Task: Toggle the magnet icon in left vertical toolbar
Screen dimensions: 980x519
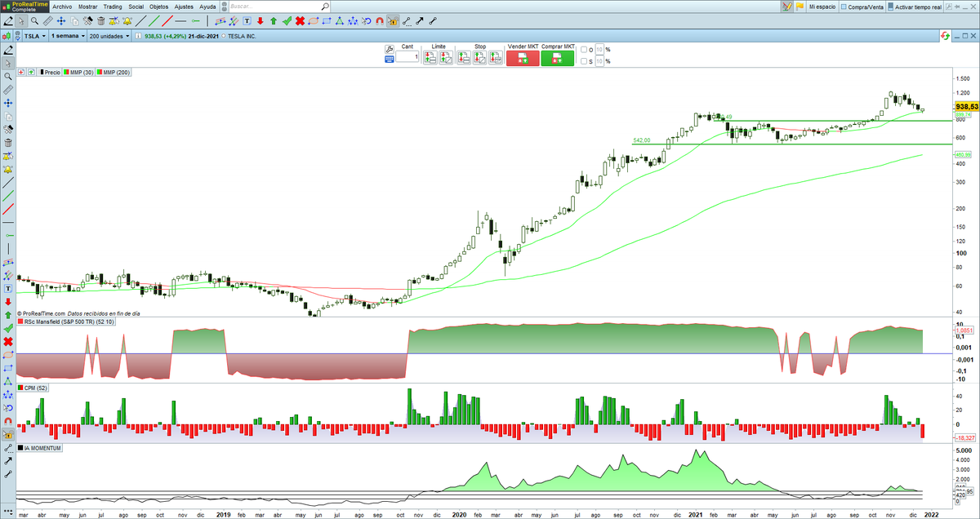Action: coord(7,419)
